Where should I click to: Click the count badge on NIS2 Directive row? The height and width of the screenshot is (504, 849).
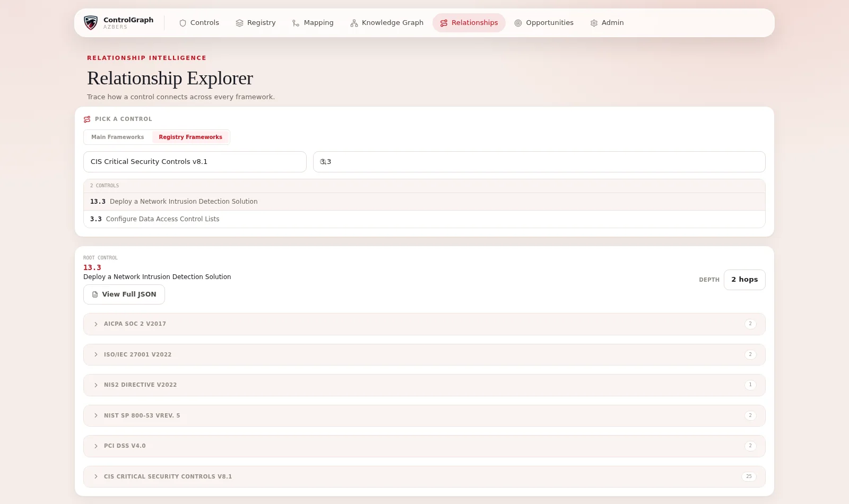[x=750, y=385]
